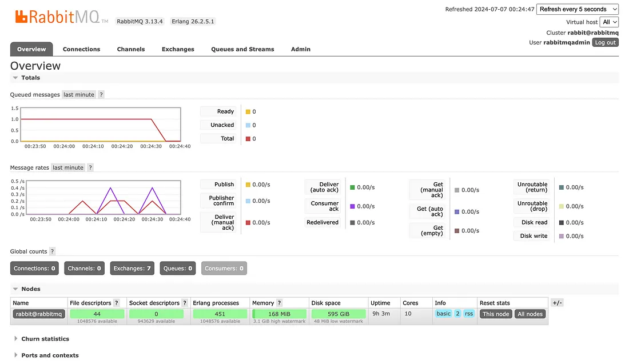The image size is (629, 364).
Task: Click the Socket descriptors help question mark
Action: coord(185,303)
